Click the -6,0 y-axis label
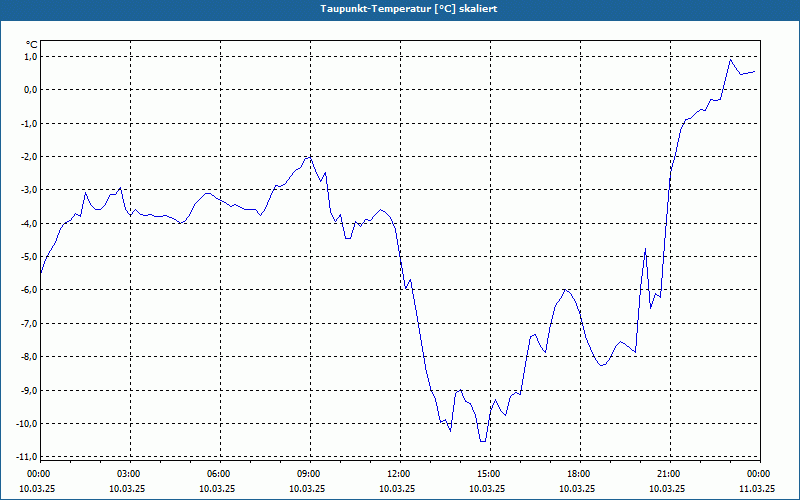The image size is (800, 500). pos(29,290)
